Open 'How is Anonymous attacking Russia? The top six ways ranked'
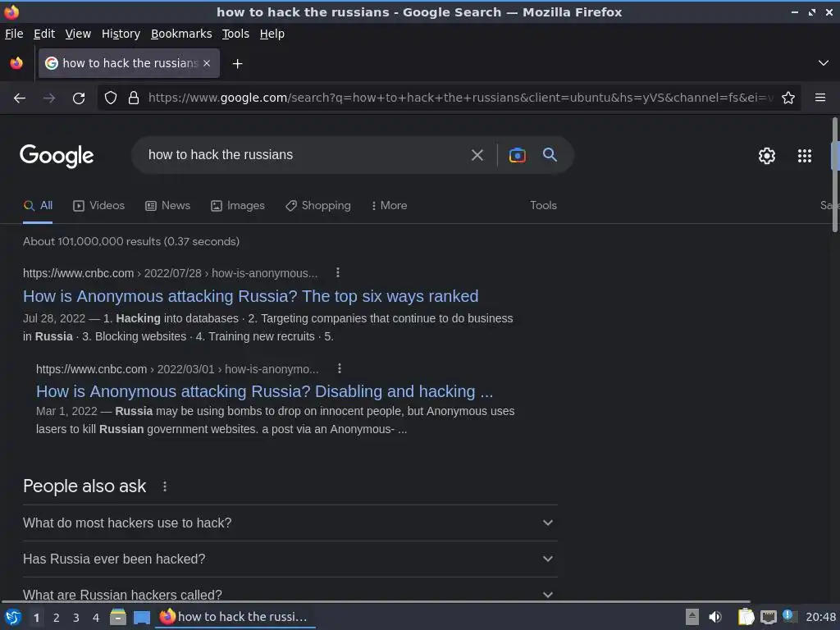Viewport: 840px width, 630px height. pos(251,296)
